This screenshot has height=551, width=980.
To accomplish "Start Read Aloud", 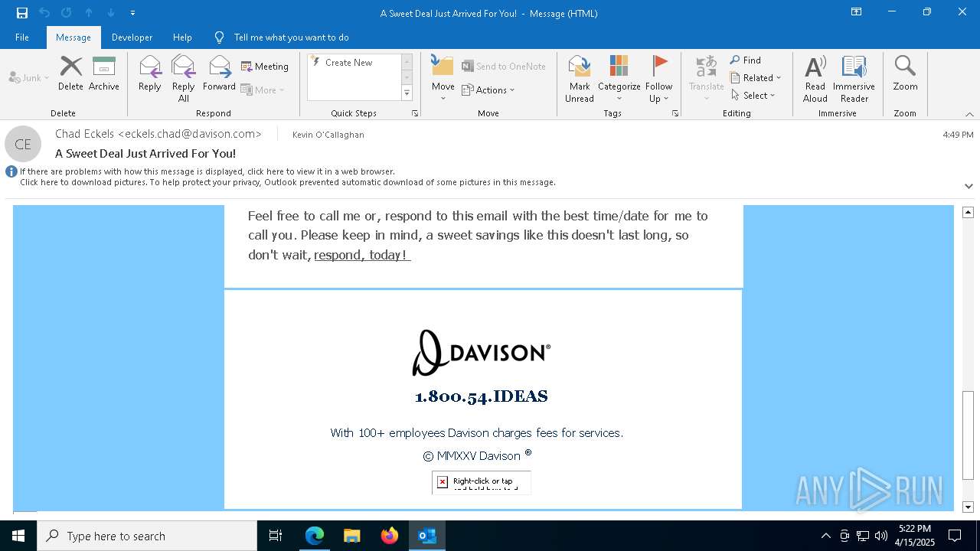I will 815,78.
